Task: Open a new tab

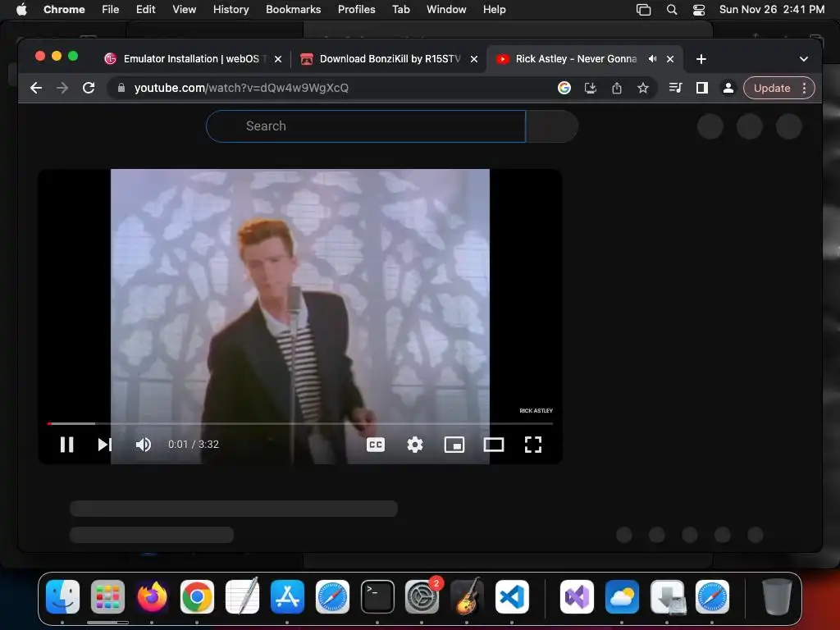Action: pos(701,59)
